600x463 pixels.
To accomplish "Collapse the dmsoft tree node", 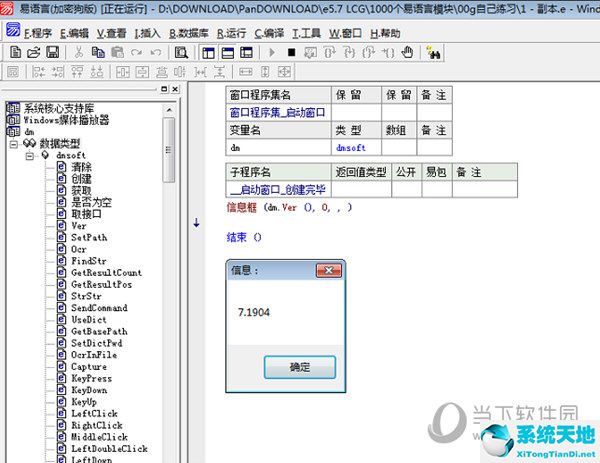I will pyautogui.click(x=30, y=156).
